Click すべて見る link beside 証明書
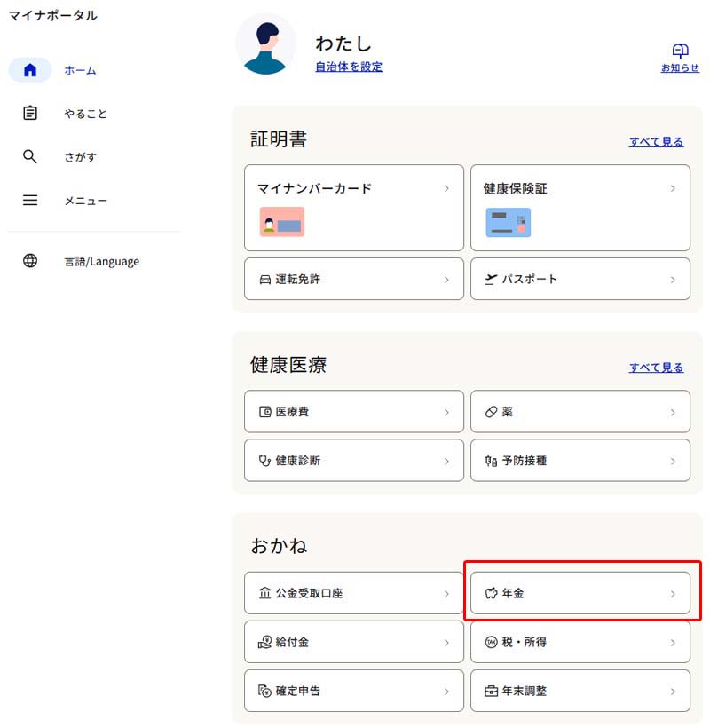 pyautogui.click(x=656, y=142)
